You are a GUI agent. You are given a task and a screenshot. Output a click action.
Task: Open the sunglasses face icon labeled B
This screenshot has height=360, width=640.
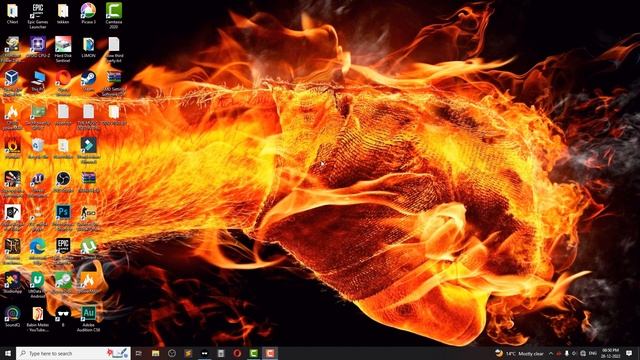(x=63, y=316)
